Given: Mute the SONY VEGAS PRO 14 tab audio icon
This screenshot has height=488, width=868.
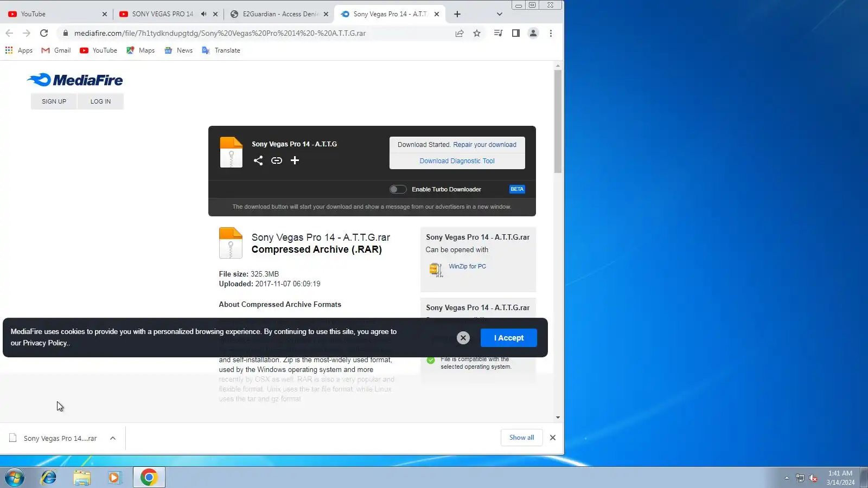Looking at the screenshot, I should (x=204, y=14).
